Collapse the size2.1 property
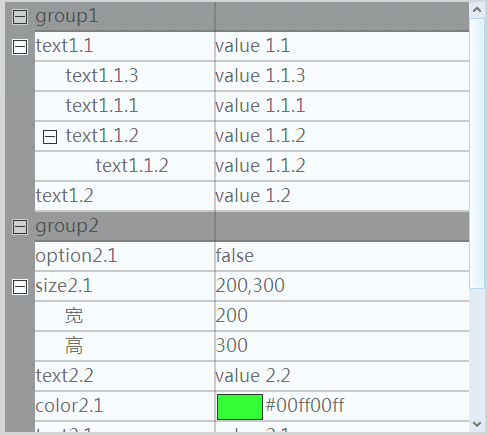487x435 pixels. pos(20,287)
